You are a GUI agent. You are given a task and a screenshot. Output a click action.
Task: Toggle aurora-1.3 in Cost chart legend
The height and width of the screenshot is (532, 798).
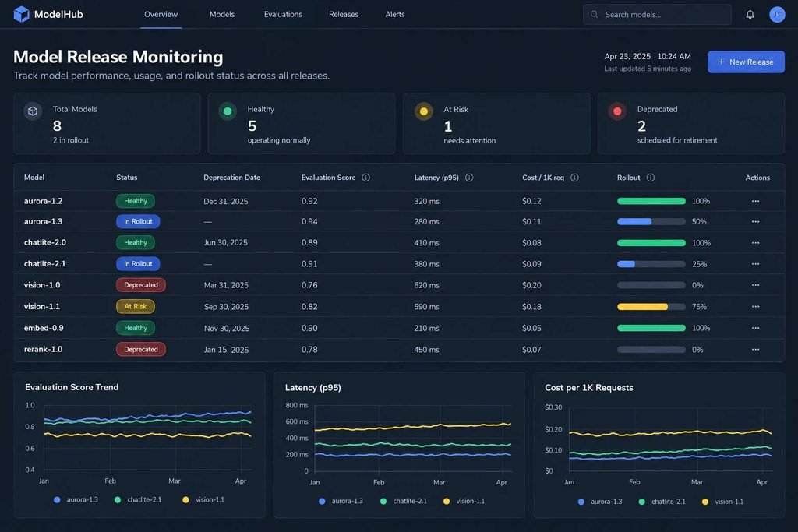coord(600,502)
